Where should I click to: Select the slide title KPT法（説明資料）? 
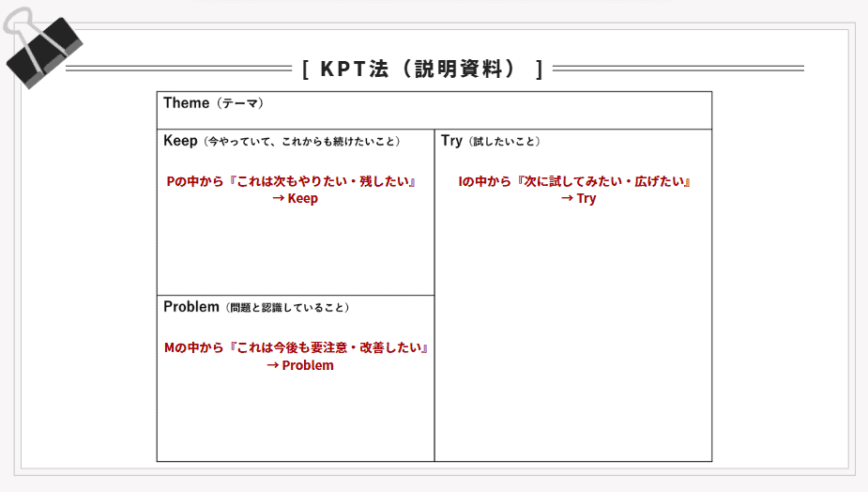click(422, 69)
